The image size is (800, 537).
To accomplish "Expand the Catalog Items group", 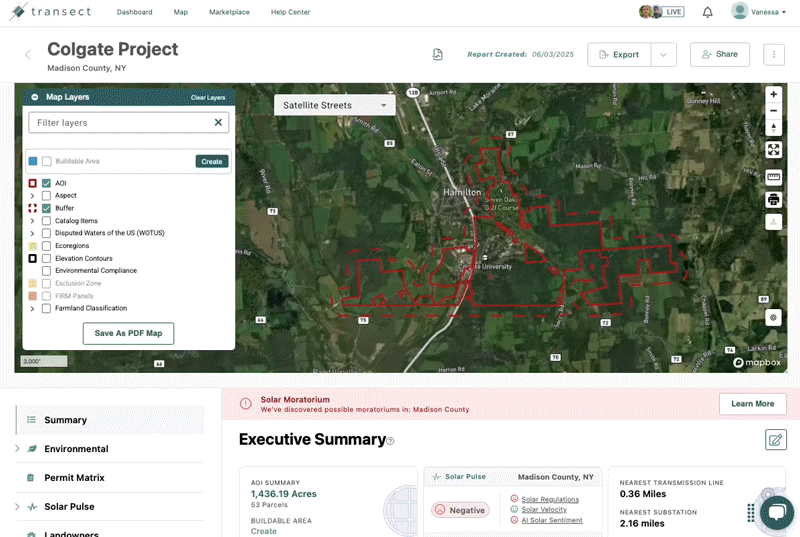I will 32,221.
